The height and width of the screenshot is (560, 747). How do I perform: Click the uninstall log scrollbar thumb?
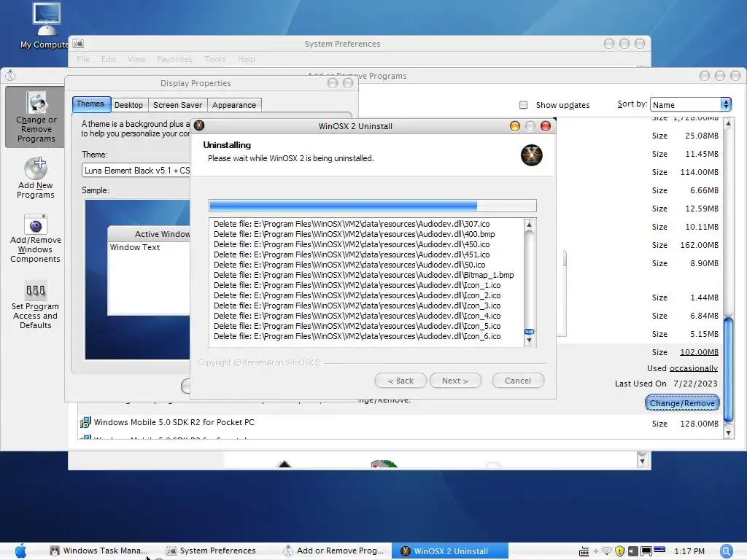(x=530, y=332)
